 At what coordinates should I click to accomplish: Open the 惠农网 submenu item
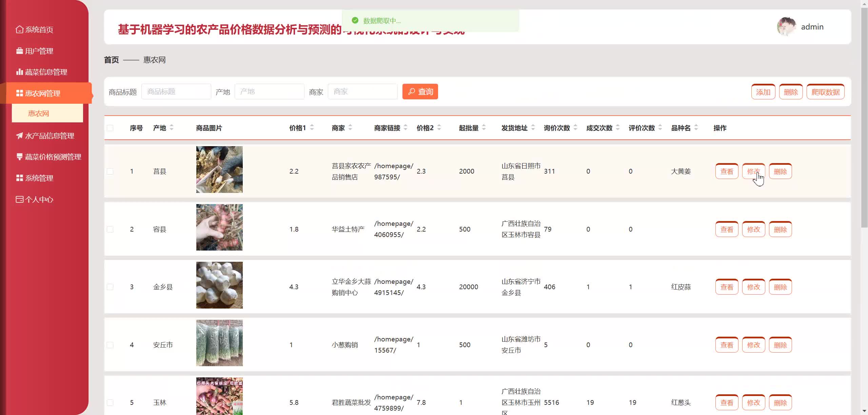tap(39, 114)
